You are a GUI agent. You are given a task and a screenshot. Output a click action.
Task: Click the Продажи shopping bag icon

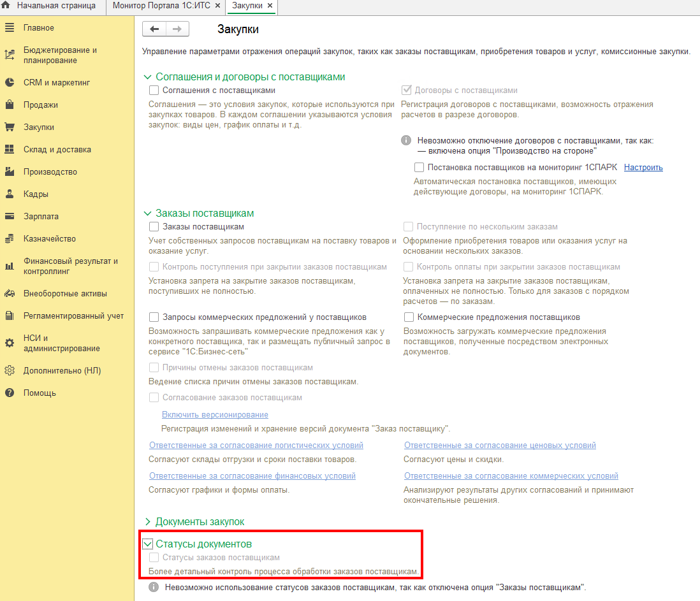click(10, 105)
